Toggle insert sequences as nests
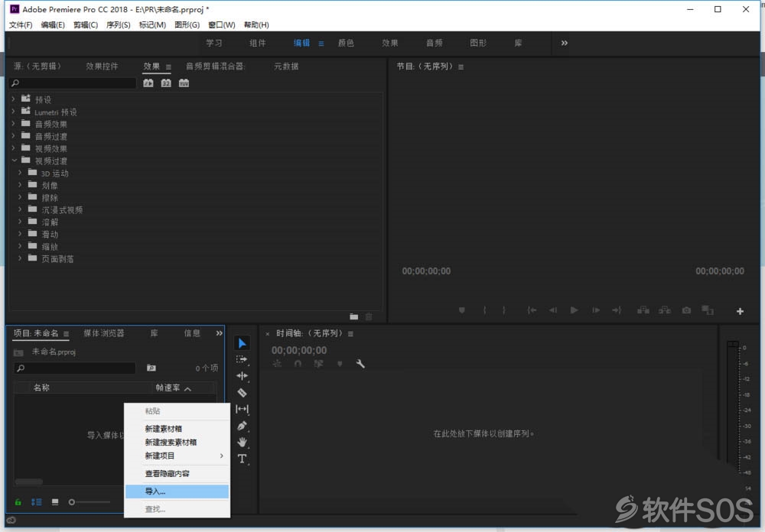The width and height of the screenshot is (765, 532). [x=277, y=364]
